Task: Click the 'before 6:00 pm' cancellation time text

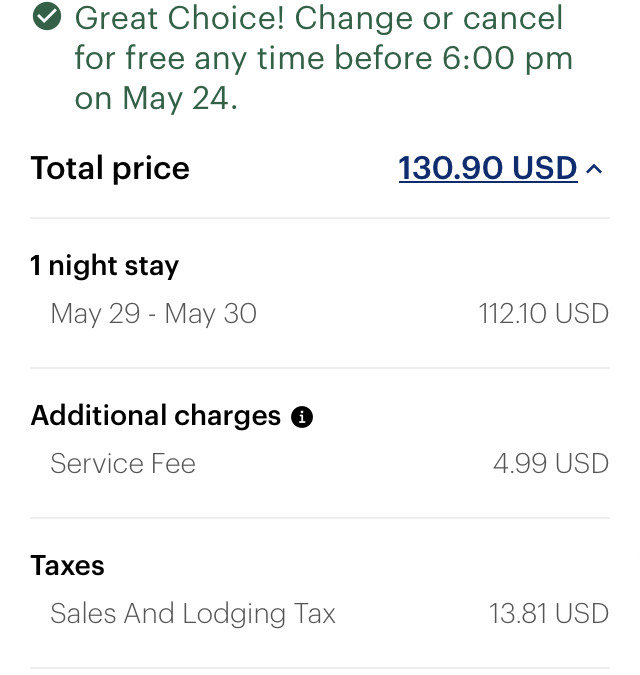Action: click(454, 58)
